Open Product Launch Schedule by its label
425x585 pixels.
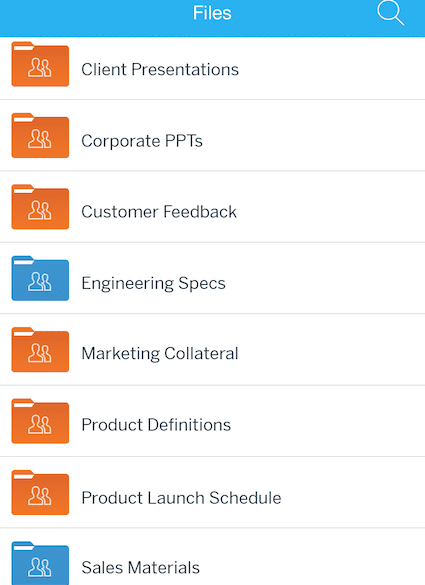181,498
